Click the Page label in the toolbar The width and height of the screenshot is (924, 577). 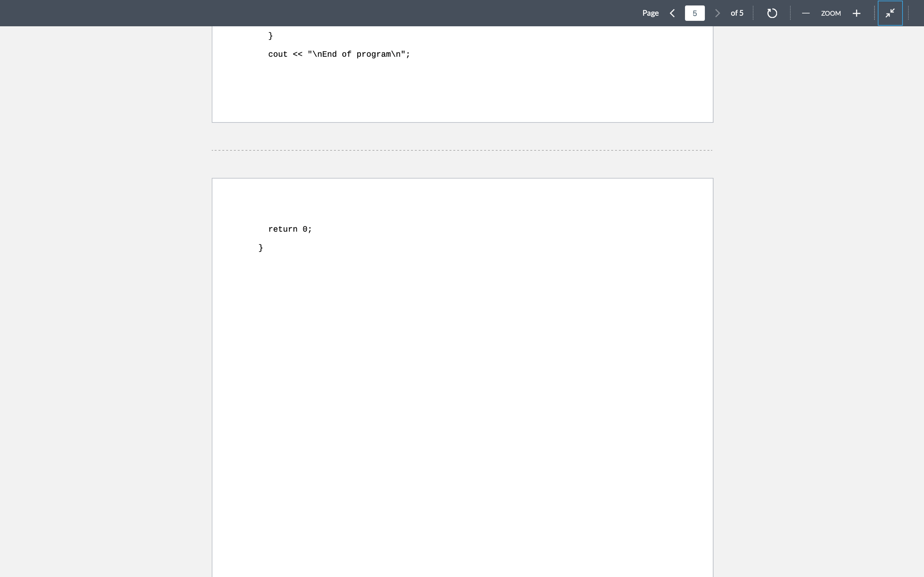tap(650, 13)
